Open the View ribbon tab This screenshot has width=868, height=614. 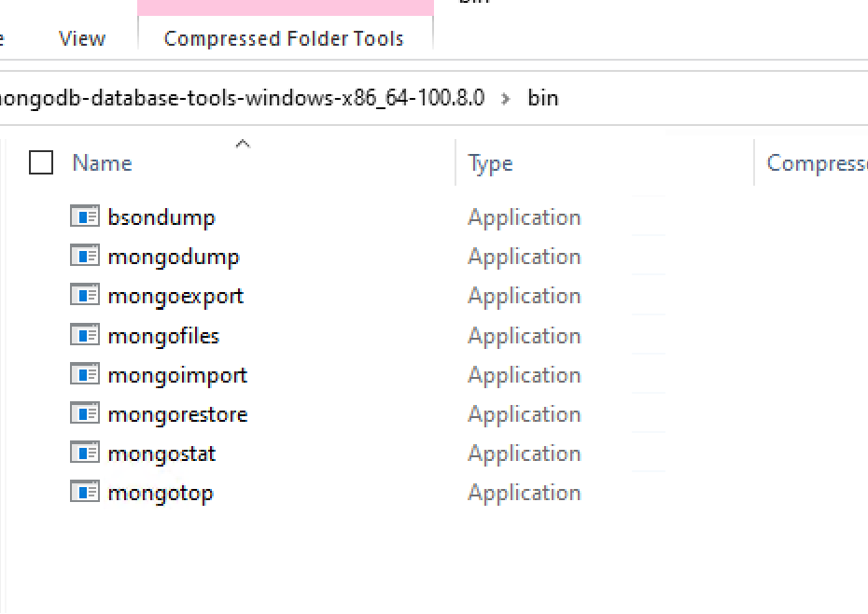82,39
